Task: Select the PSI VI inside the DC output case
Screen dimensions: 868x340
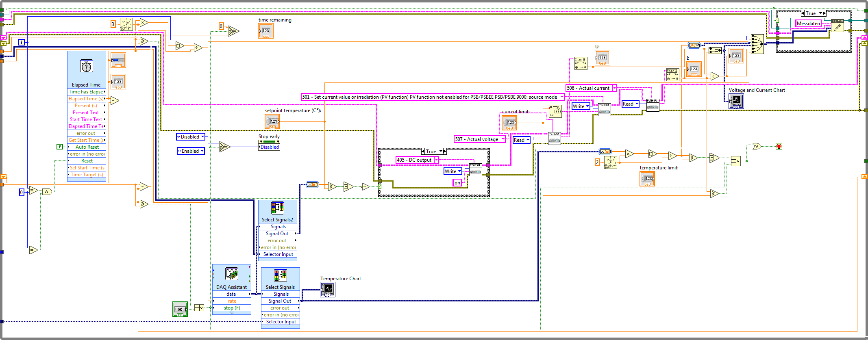Action: point(476,170)
